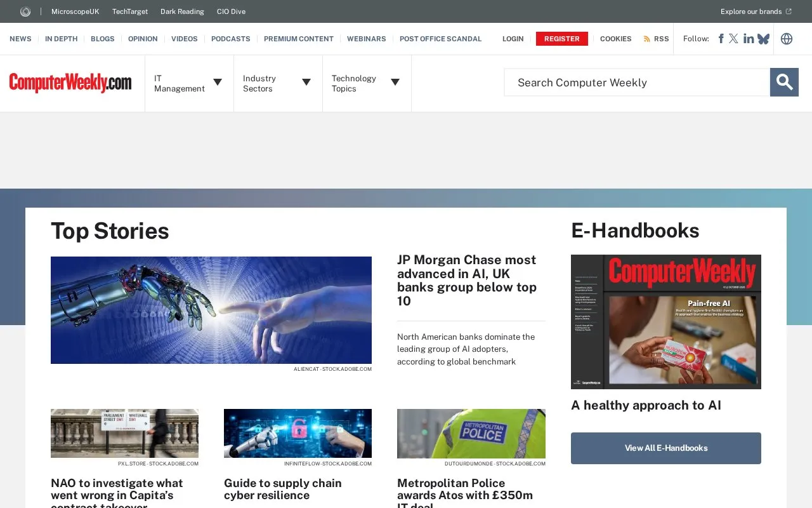Click the RSS feed icon

point(647,39)
